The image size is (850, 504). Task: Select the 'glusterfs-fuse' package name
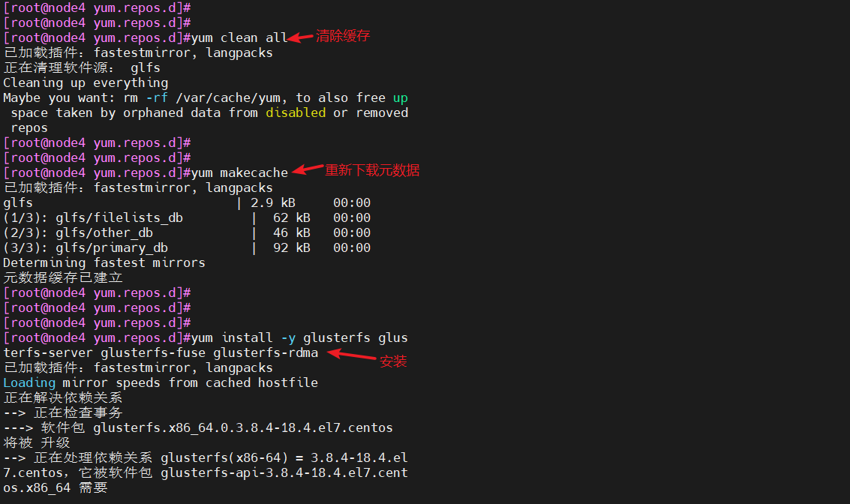tap(153, 352)
